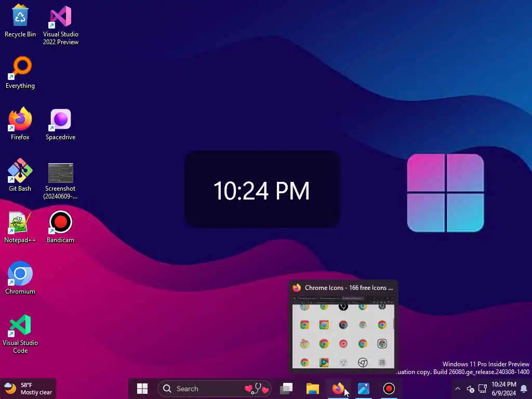Open File Explorer from the taskbar
This screenshot has width=532, height=399.
click(x=312, y=389)
